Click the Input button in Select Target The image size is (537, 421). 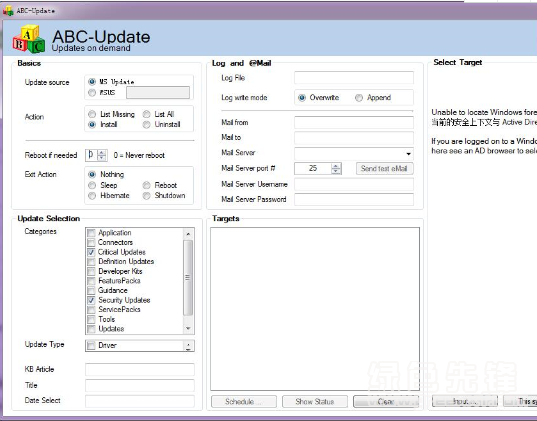tap(464, 401)
